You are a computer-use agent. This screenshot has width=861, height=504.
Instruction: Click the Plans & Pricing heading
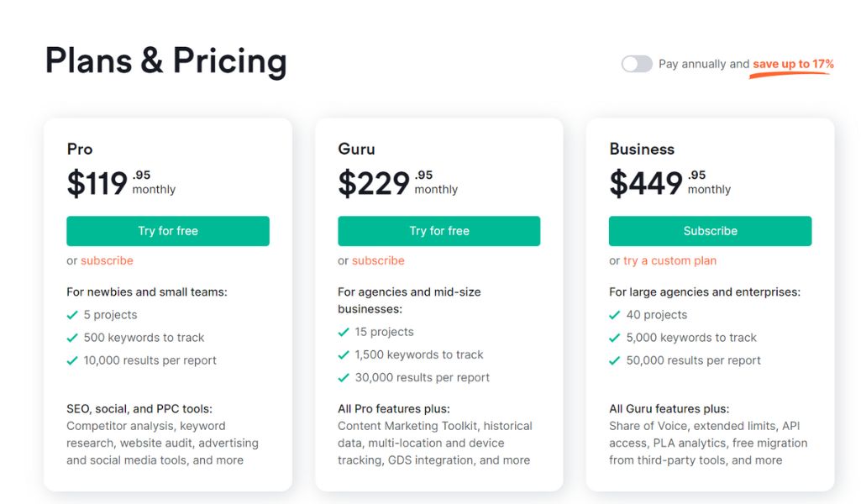click(x=165, y=61)
